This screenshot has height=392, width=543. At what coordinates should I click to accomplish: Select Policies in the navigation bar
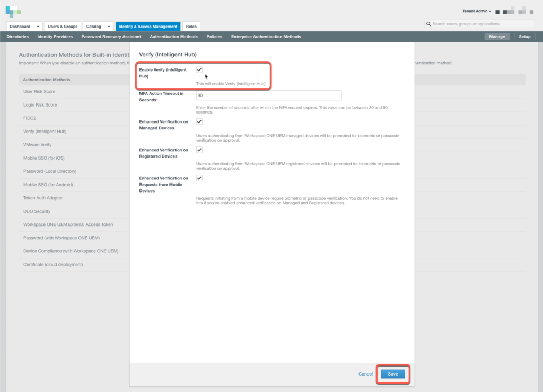coord(214,37)
